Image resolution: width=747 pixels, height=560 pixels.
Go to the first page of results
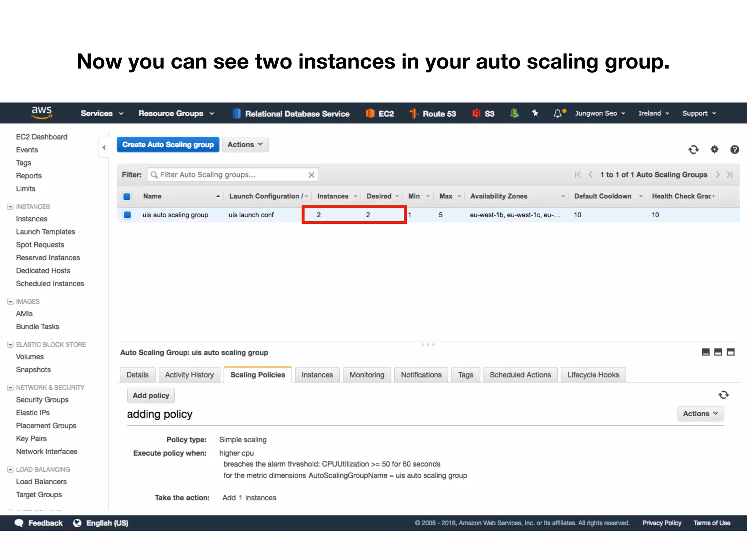(578, 175)
